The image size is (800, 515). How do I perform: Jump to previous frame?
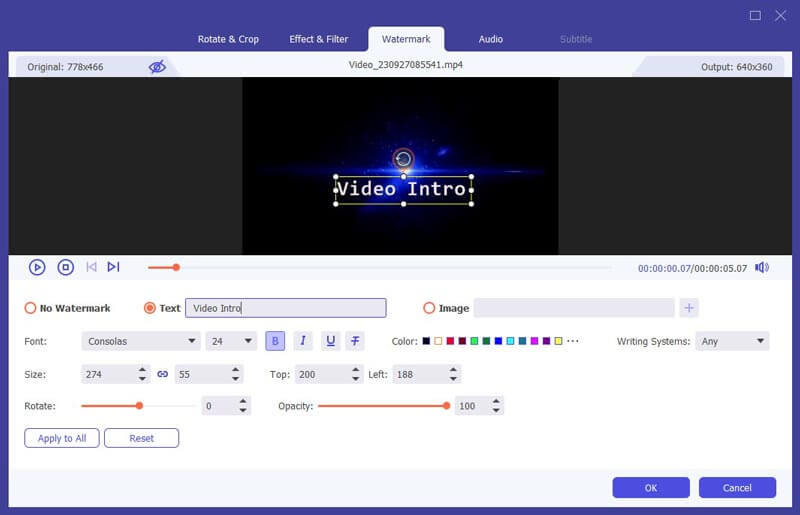tap(91, 267)
